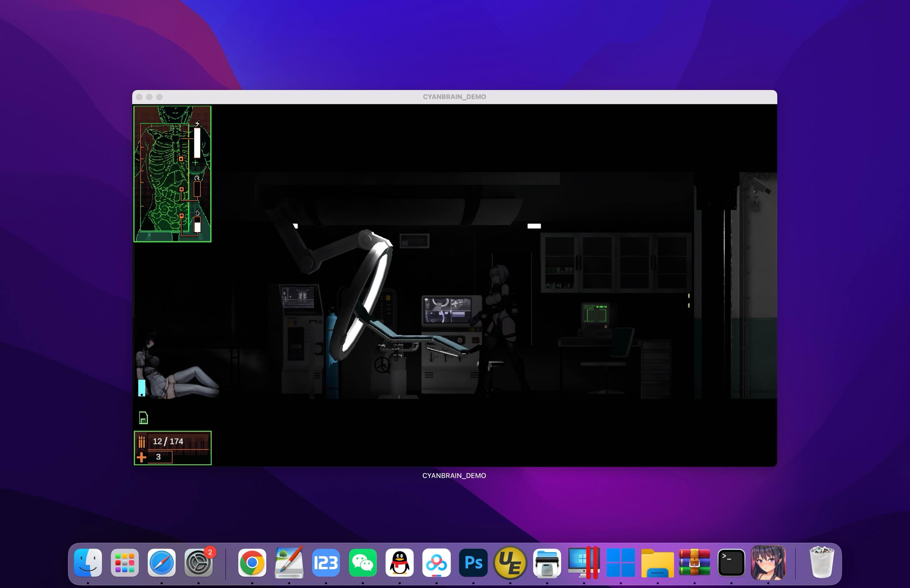Click the middle orange node on body scan

[181, 189]
